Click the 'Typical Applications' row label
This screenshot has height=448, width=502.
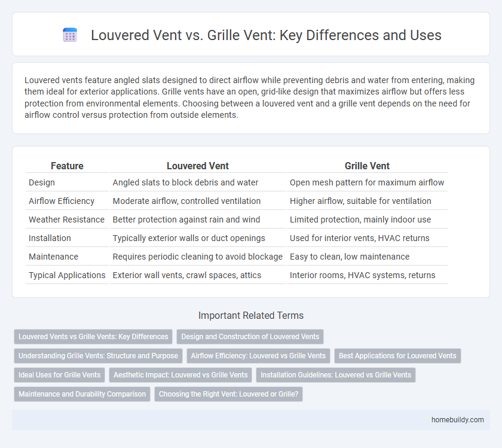tap(67, 275)
